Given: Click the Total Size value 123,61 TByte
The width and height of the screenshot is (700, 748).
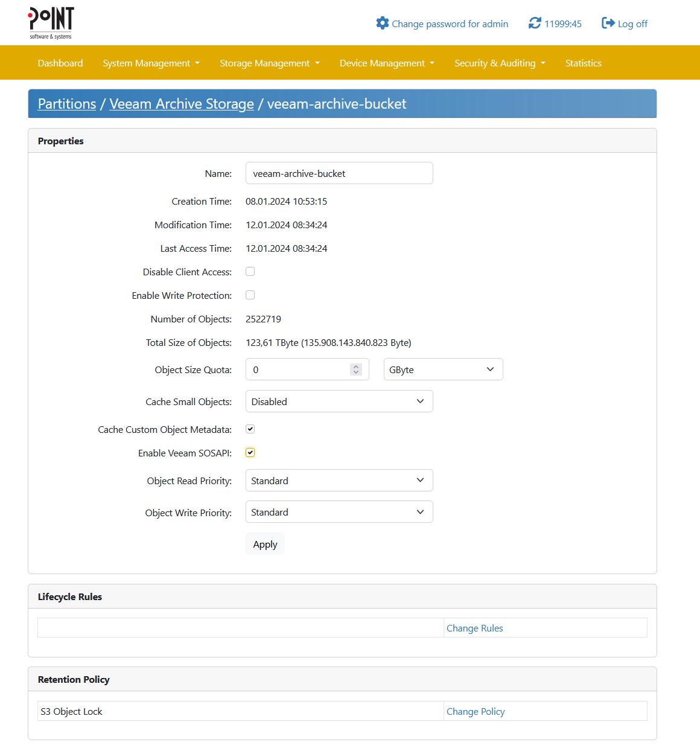Looking at the screenshot, I should (x=328, y=343).
